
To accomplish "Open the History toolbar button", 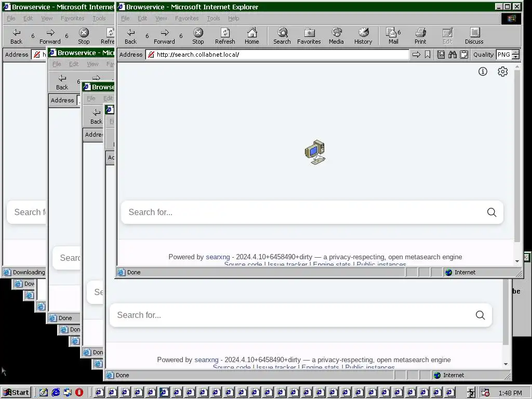I will click(x=363, y=36).
